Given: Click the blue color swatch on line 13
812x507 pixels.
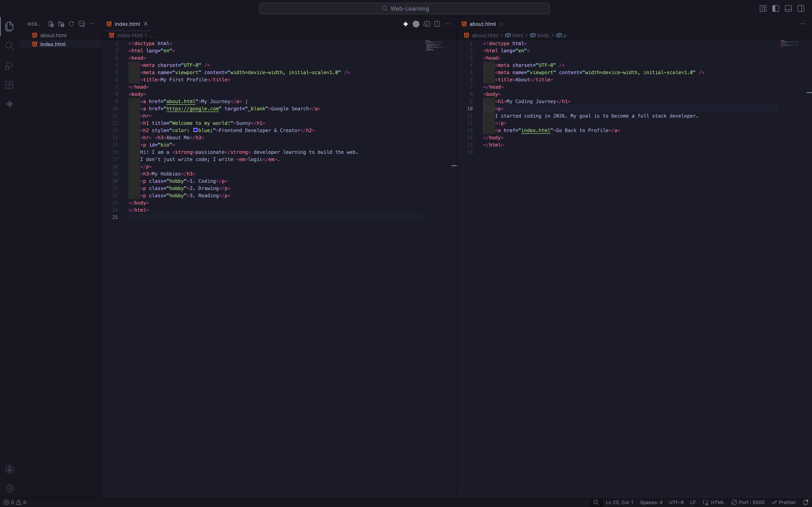Looking at the screenshot, I should click(195, 130).
